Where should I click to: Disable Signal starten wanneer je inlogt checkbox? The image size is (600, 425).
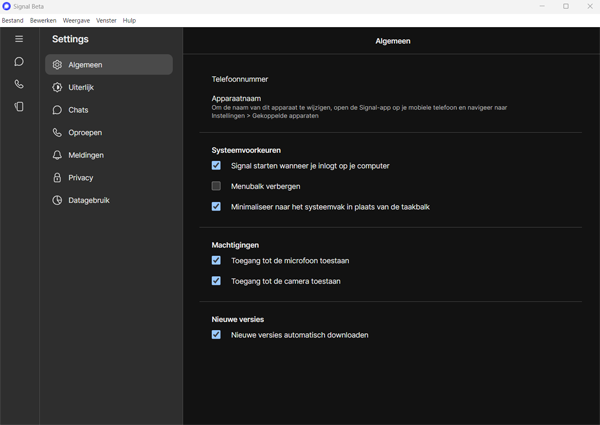point(216,165)
